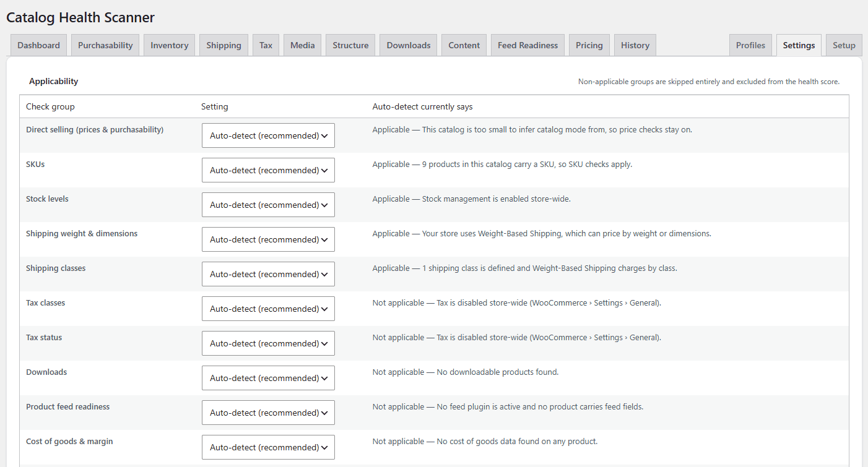Screen dimensions: 868x467
Task: Expand the Cost of goods & margin dropdown
Action: pos(268,447)
